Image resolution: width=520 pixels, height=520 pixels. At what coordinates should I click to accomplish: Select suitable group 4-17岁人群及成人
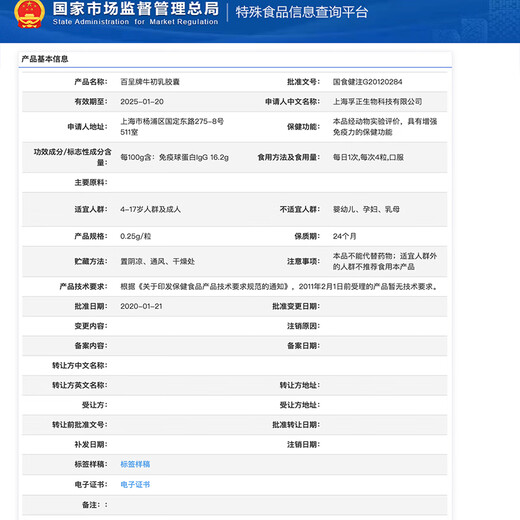point(150,209)
